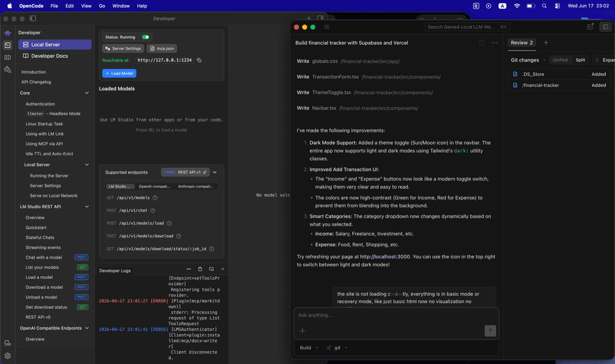Open the session ellipsis menu beside title
This screenshot has height=364, width=615.
495,43
